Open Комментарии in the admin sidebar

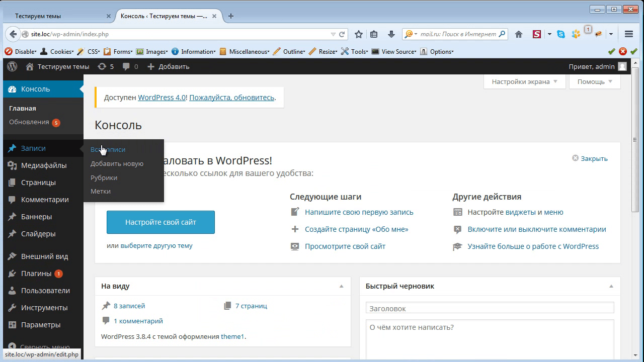[x=43, y=200]
